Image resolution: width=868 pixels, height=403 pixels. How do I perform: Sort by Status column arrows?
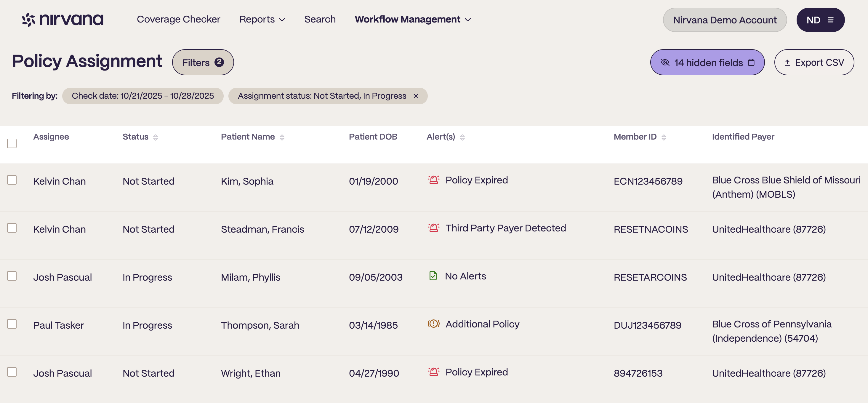[155, 137]
